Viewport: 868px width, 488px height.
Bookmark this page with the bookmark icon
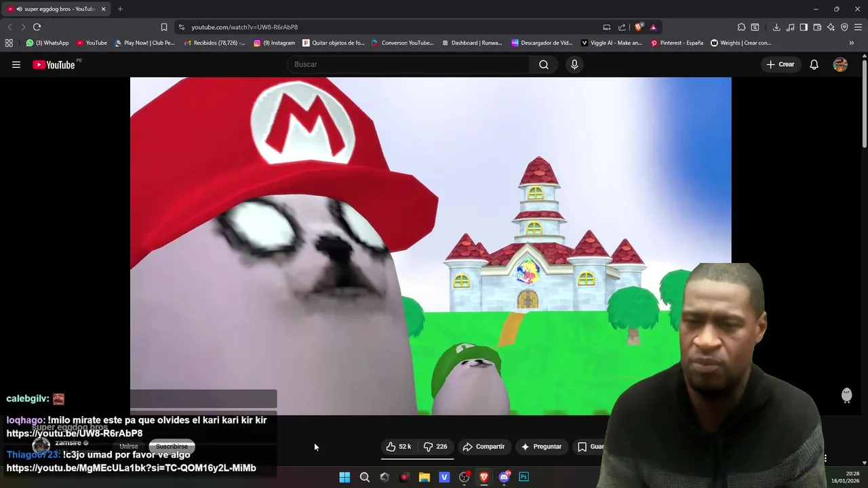tap(164, 27)
